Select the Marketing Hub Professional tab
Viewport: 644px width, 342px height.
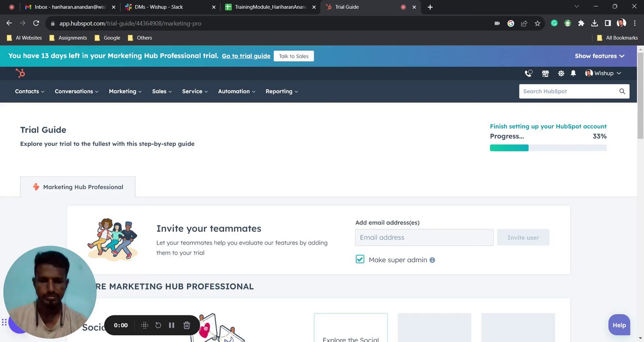[78, 187]
